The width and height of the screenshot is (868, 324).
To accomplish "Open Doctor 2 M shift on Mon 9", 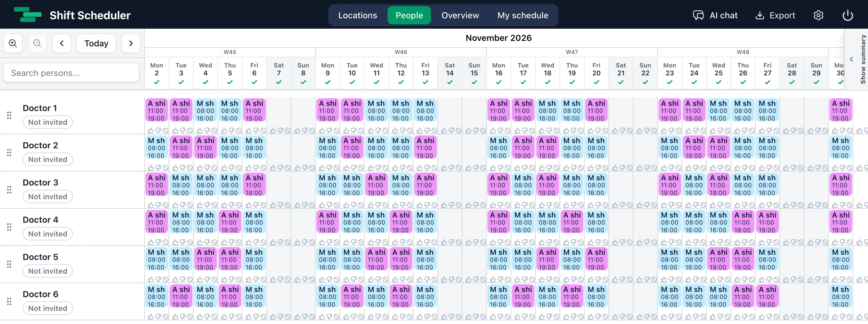I will coord(327,147).
